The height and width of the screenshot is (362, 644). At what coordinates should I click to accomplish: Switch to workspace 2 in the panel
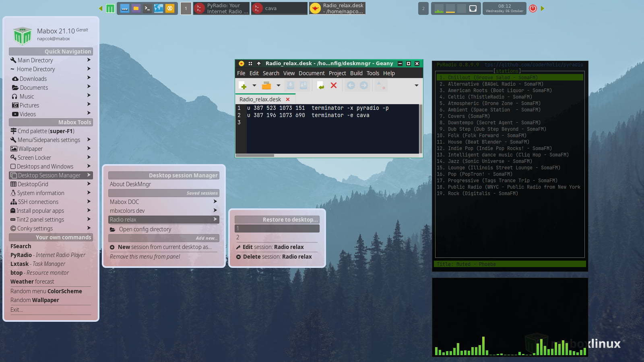tap(423, 8)
